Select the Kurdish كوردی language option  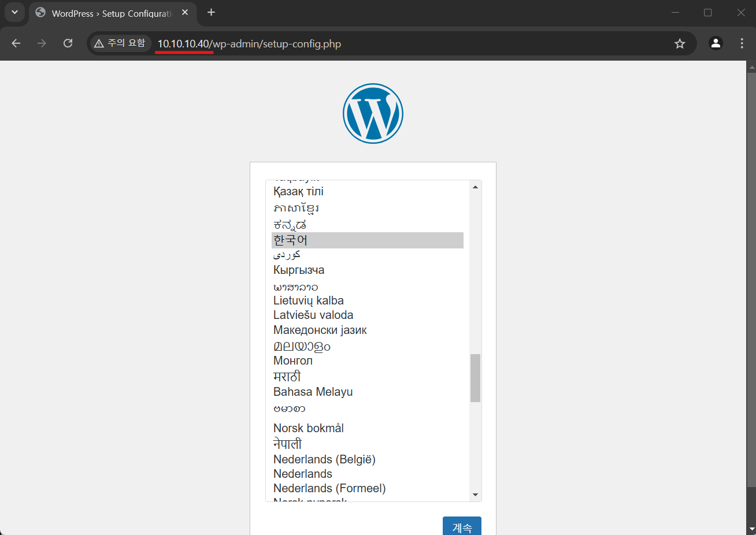[368, 255]
